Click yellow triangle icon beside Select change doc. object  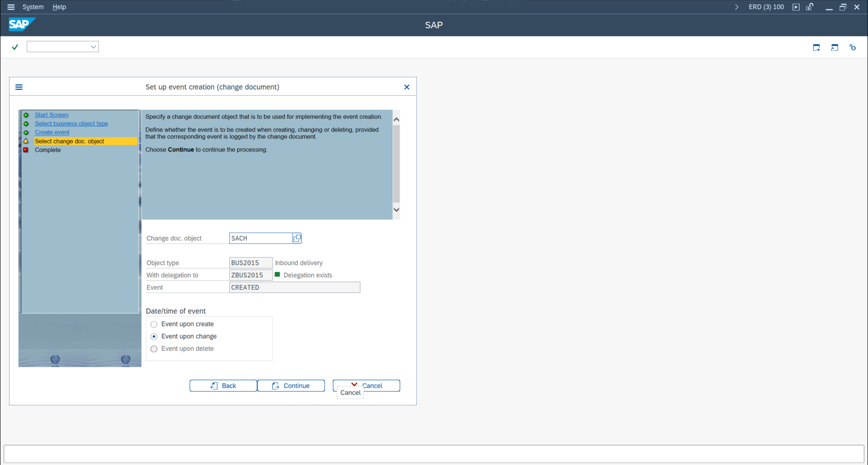26,141
